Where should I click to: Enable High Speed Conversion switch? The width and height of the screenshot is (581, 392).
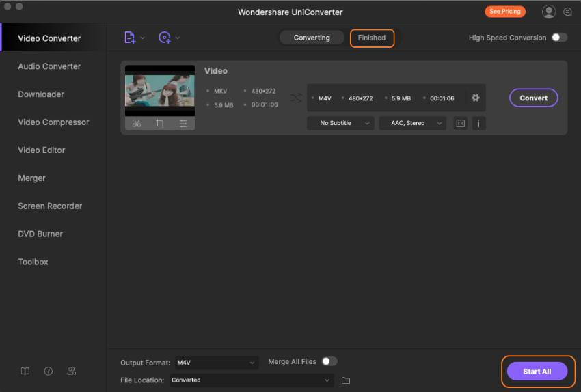point(559,38)
